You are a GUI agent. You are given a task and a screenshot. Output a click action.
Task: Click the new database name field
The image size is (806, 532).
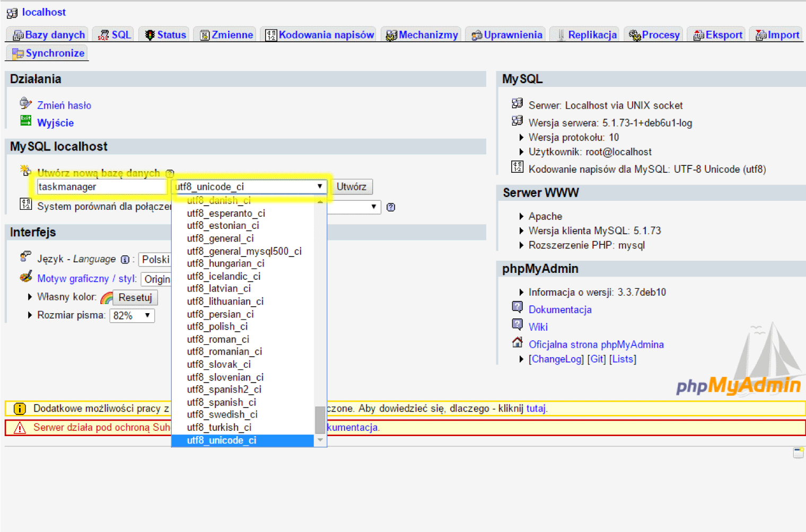[102, 187]
